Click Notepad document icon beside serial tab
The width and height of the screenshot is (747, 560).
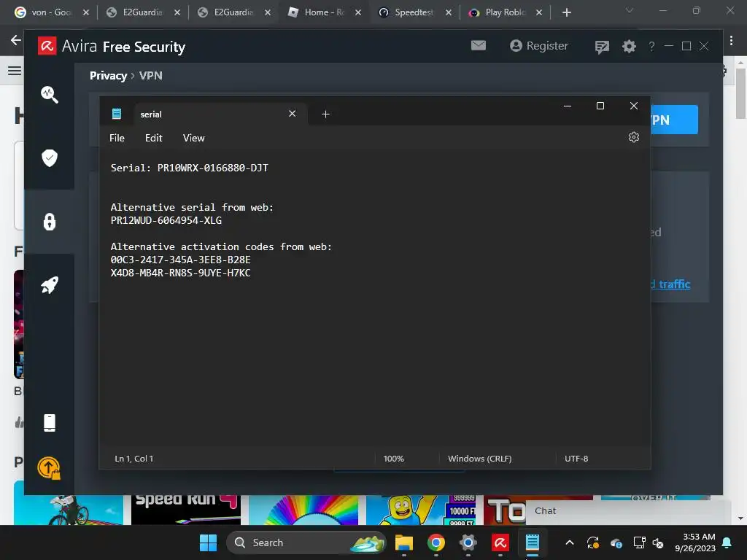tap(116, 114)
